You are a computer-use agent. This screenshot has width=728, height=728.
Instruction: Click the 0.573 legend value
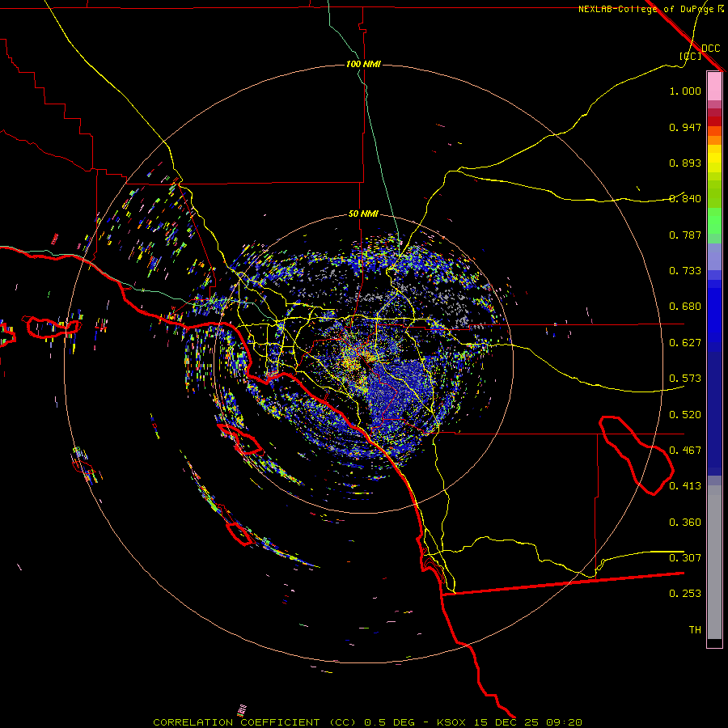[685, 379]
